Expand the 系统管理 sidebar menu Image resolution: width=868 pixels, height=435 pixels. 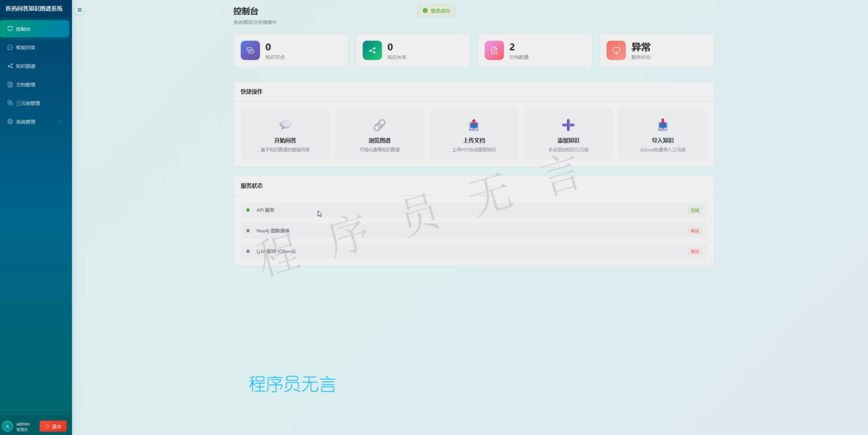(26, 122)
